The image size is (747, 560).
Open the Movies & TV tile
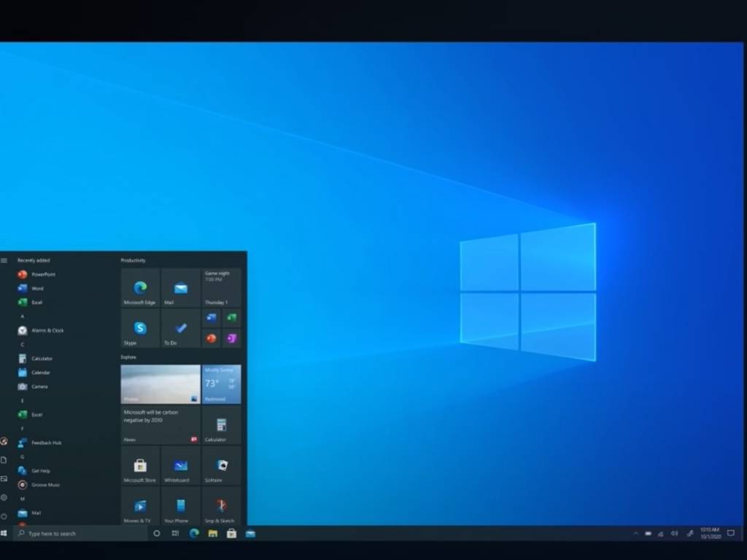(140, 506)
